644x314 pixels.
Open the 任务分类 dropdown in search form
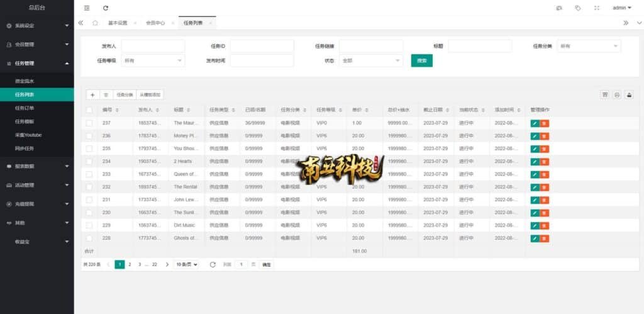pyautogui.click(x=589, y=46)
